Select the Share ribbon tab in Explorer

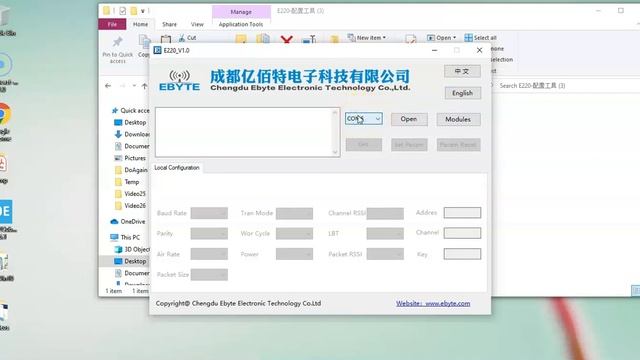tap(169, 24)
